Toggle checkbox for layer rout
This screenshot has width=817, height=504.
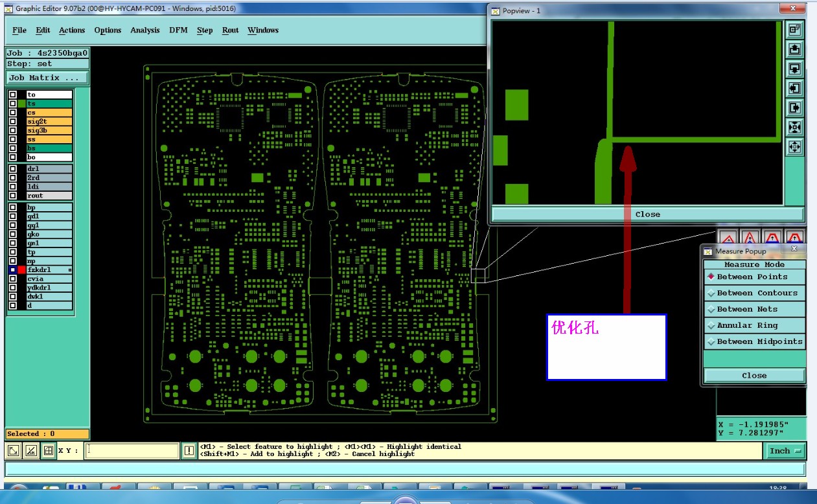pos(12,196)
